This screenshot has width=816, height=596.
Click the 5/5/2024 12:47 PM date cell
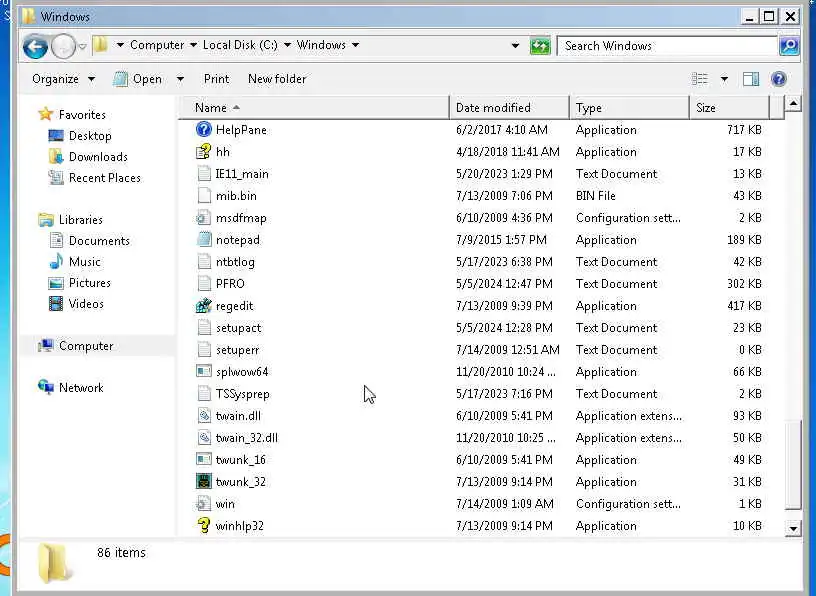[x=504, y=284]
